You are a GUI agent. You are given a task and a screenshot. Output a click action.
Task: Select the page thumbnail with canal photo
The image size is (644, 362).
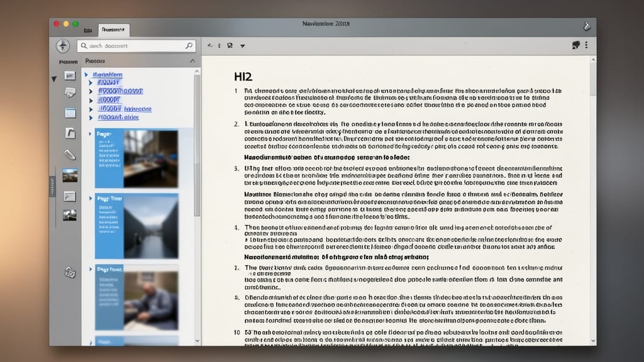point(136,226)
